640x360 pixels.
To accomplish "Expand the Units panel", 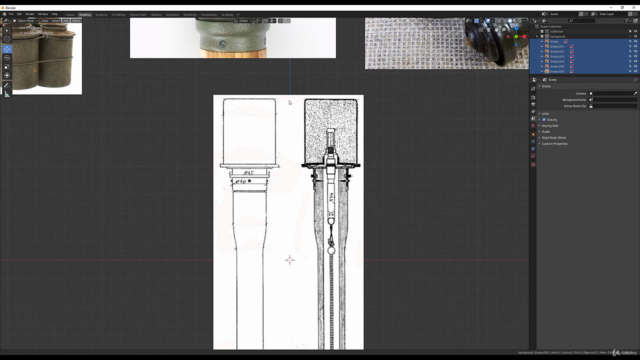I will 545,113.
